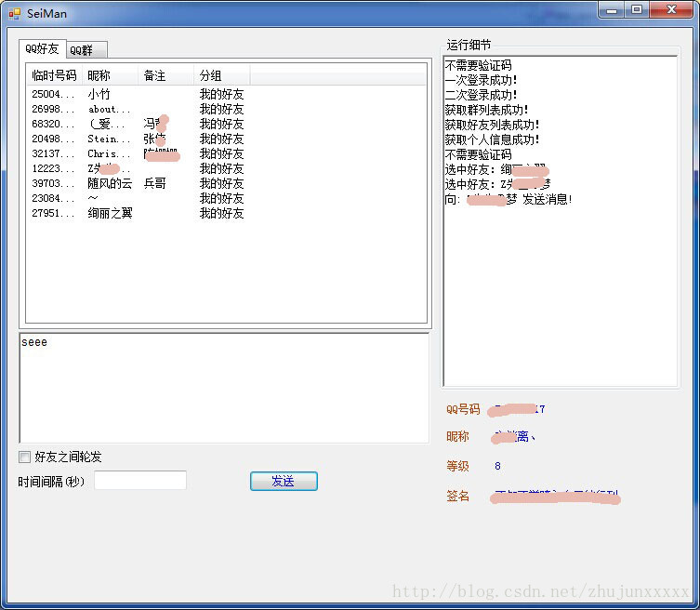Screen dimensions: 700x610
Task: Click the 分组 column header
Action: (222, 75)
